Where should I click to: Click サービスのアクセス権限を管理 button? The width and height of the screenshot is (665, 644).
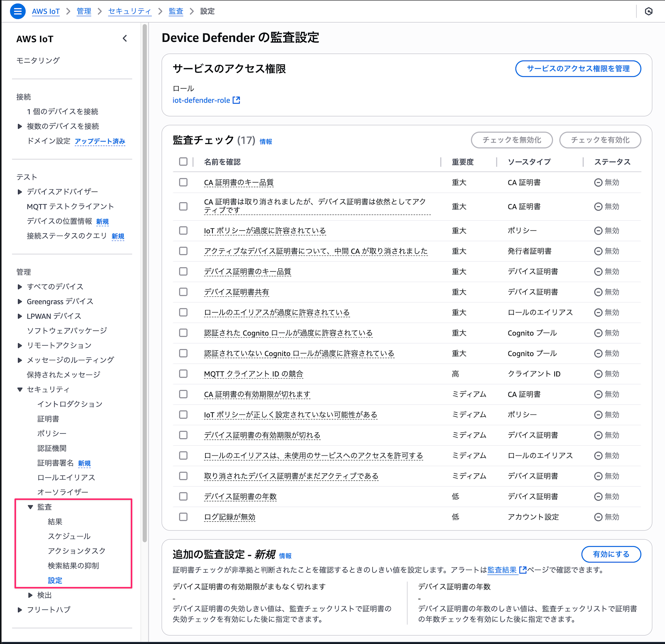578,68
